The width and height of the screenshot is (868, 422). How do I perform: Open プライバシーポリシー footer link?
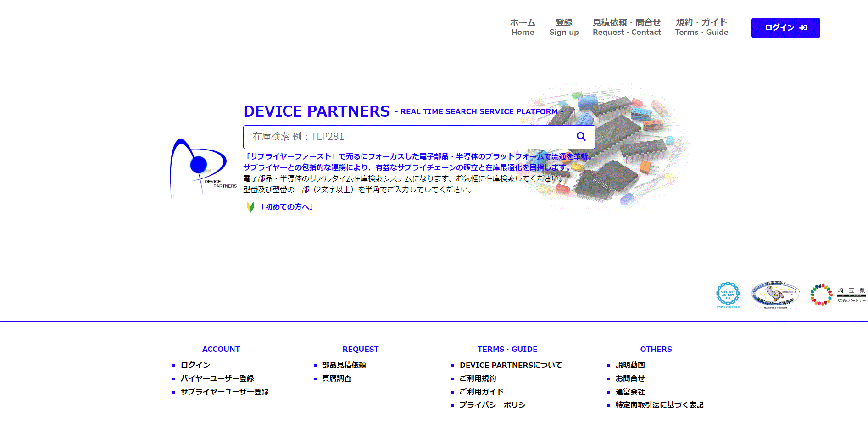[496, 405]
